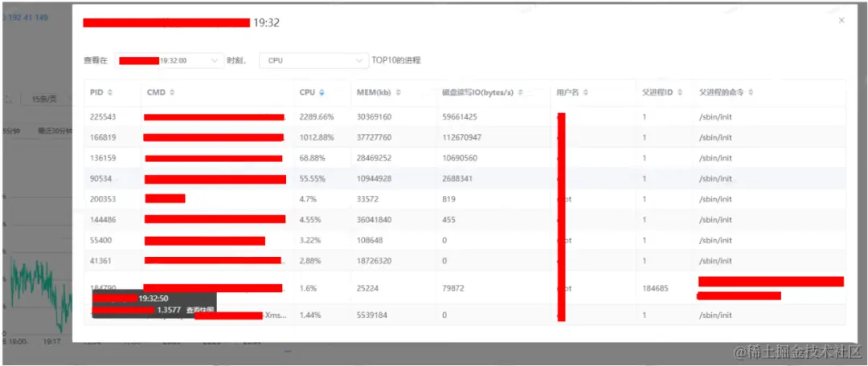Image resolution: width=868 pixels, height=366 pixels.
Task: Click the 19:17 label on background chart axis
Action: (52, 342)
